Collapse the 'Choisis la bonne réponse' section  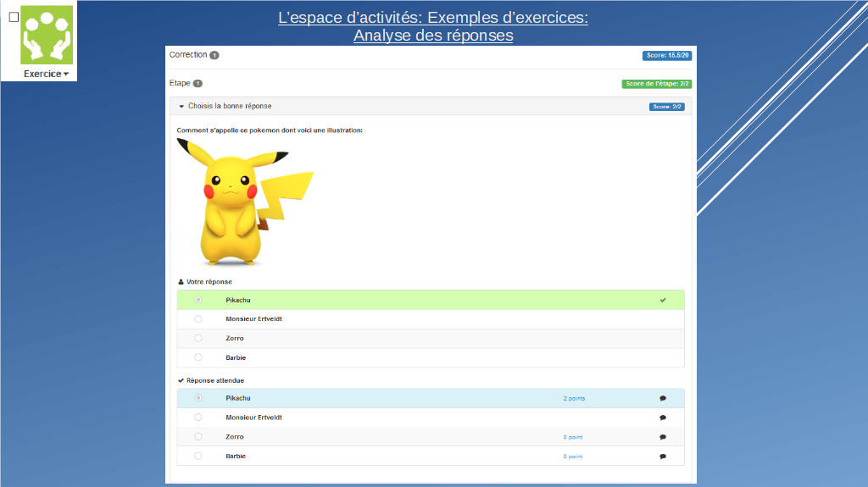tap(181, 106)
